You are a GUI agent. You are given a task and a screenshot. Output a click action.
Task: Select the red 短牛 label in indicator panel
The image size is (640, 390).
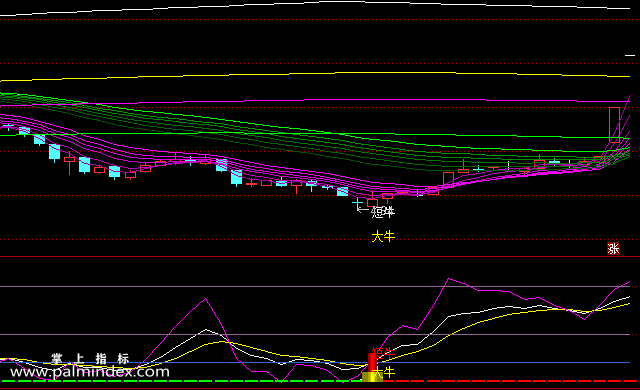383,352
